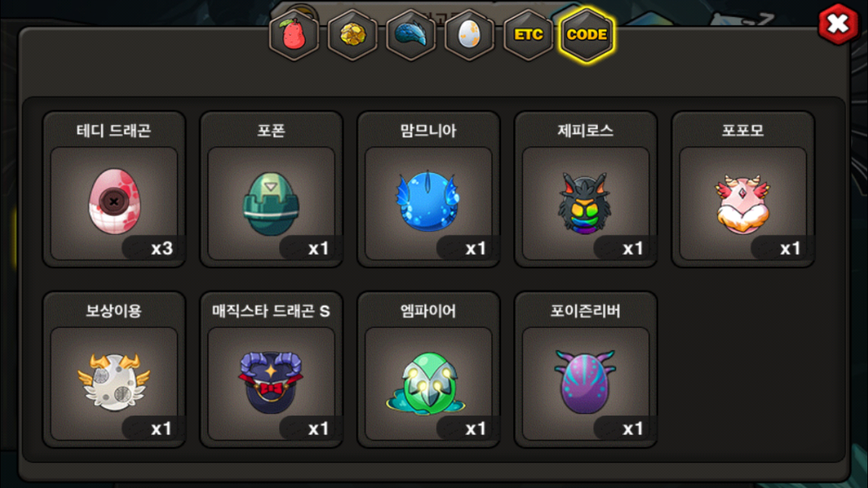Select the 보상이용 stitched winged egg
The image size is (868, 488).
tap(114, 383)
